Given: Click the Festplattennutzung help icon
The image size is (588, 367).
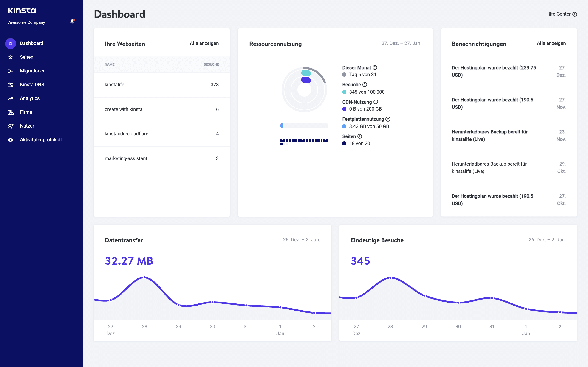Looking at the screenshot, I should 388,119.
